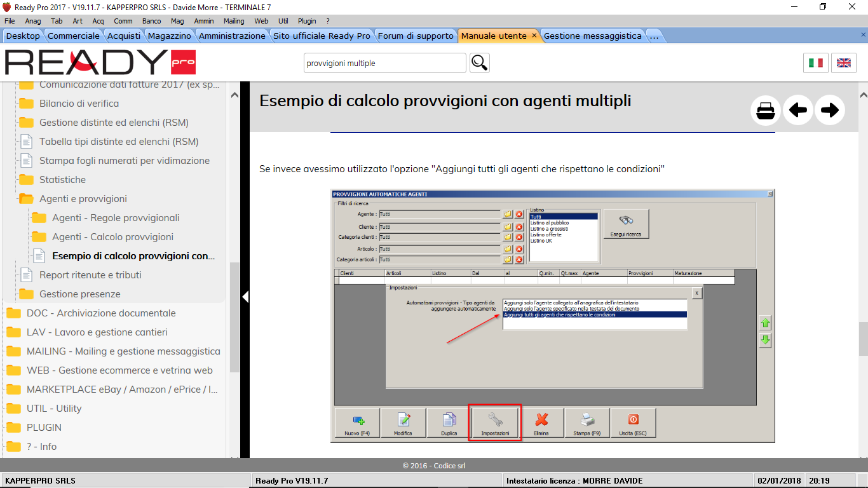Expand MARKETPLACE eBay / Amazon section
868x488 pixels.
[122, 390]
